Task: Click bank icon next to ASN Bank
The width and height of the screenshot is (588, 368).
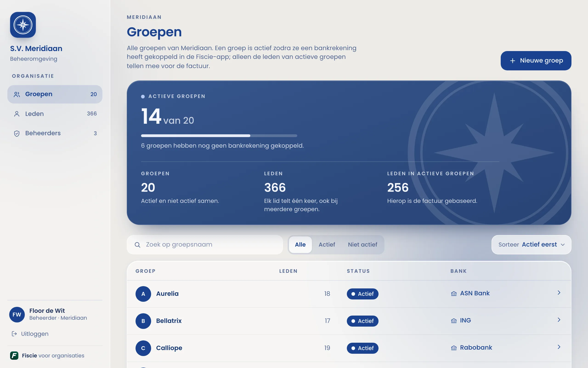Action: (x=454, y=293)
